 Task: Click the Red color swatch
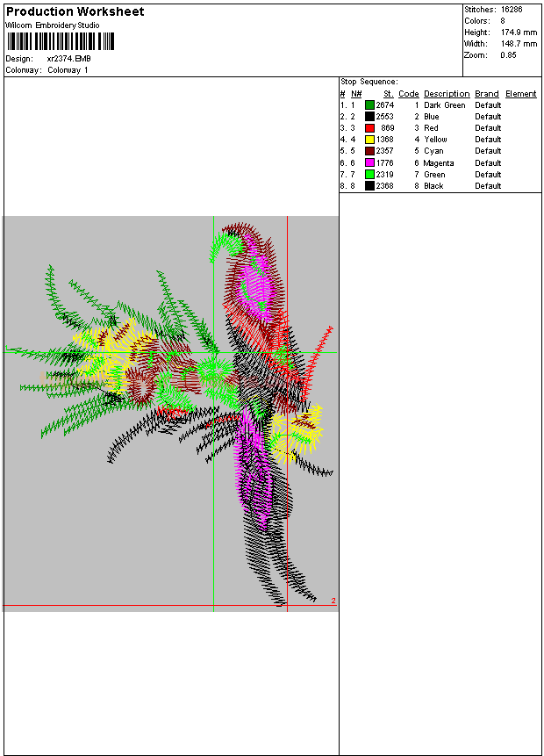point(369,128)
